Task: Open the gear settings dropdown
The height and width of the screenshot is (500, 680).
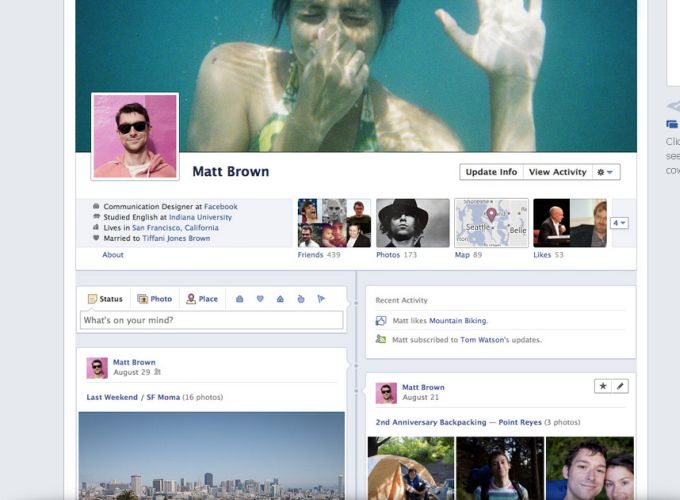Action: (606, 172)
